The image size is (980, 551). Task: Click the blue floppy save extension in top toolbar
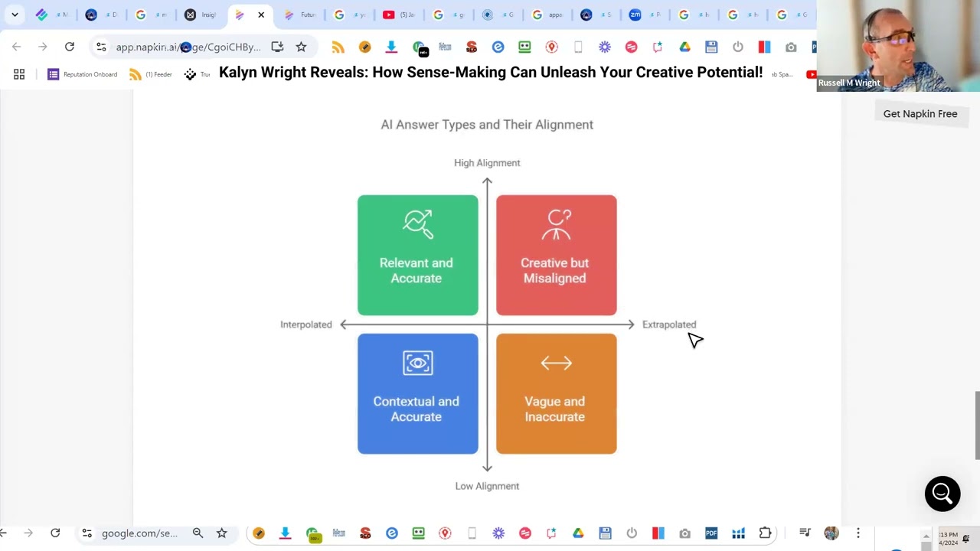(x=711, y=47)
